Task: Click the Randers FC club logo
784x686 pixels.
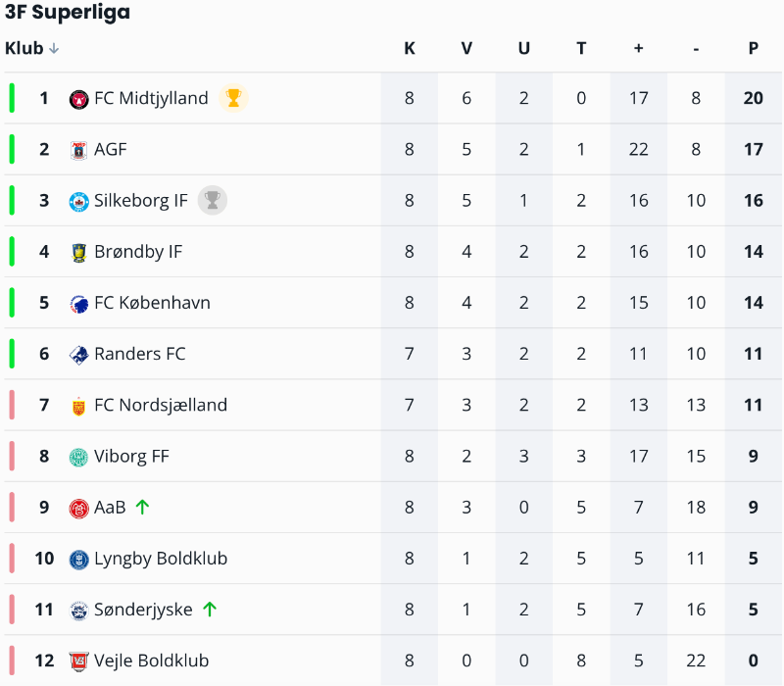Action: coord(79,354)
